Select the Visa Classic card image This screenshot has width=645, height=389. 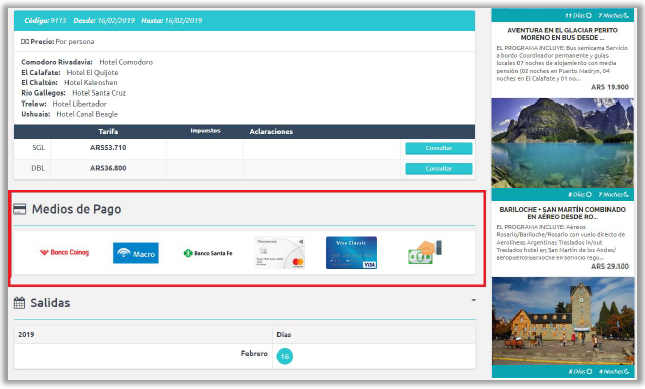pos(351,253)
